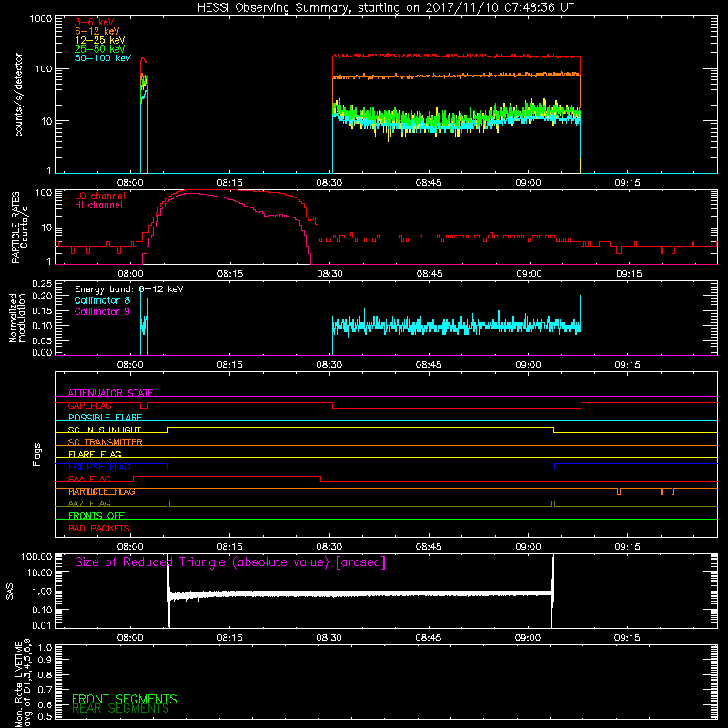Click the SC_IN_SUNLIGHT flag label
The image size is (728, 728).
coord(105,430)
